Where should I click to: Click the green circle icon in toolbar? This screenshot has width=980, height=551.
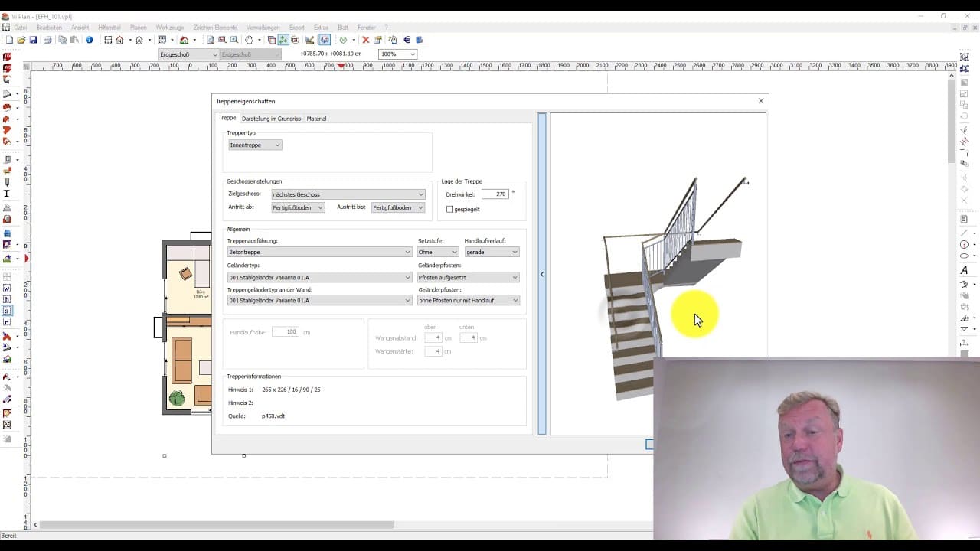point(343,40)
